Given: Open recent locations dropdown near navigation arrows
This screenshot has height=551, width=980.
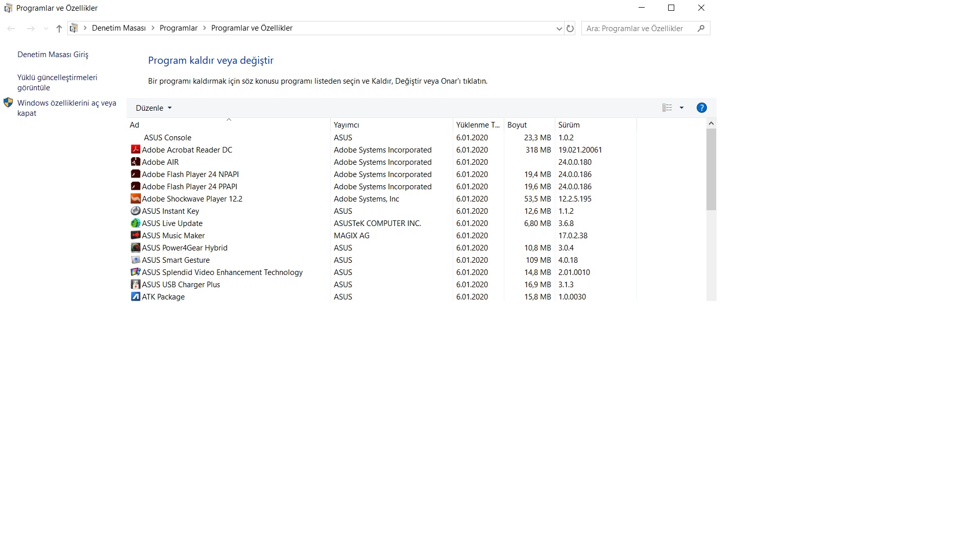Looking at the screenshot, I should (x=46, y=29).
